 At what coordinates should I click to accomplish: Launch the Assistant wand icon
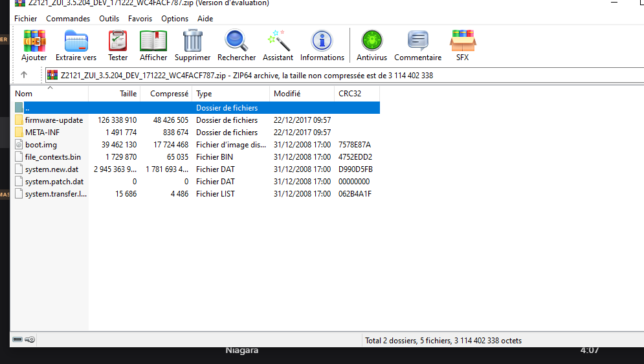(x=278, y=41)
